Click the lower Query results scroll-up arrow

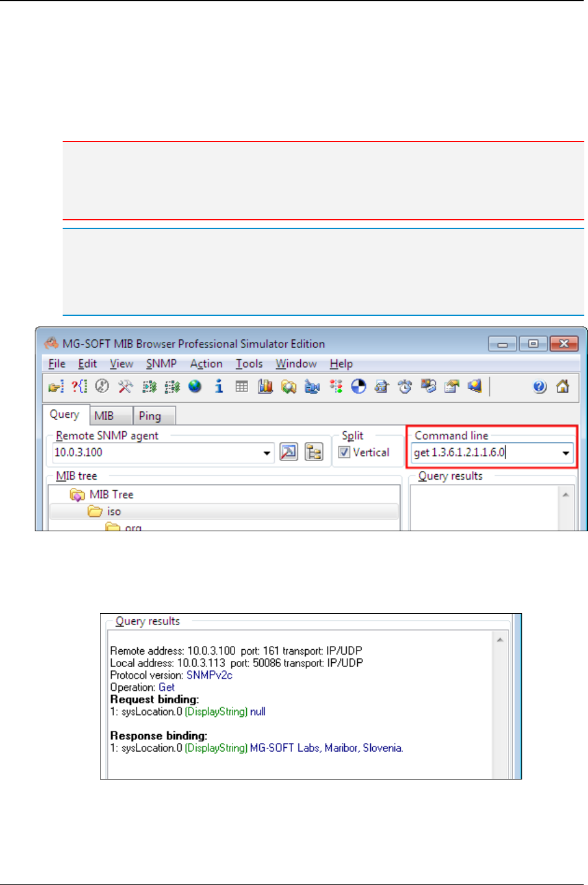(x=500, y=639)
